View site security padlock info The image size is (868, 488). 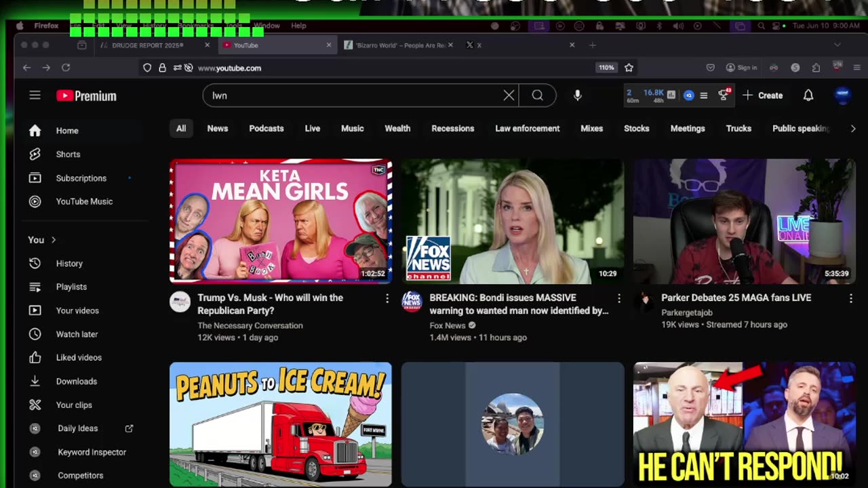click(162, 68)
